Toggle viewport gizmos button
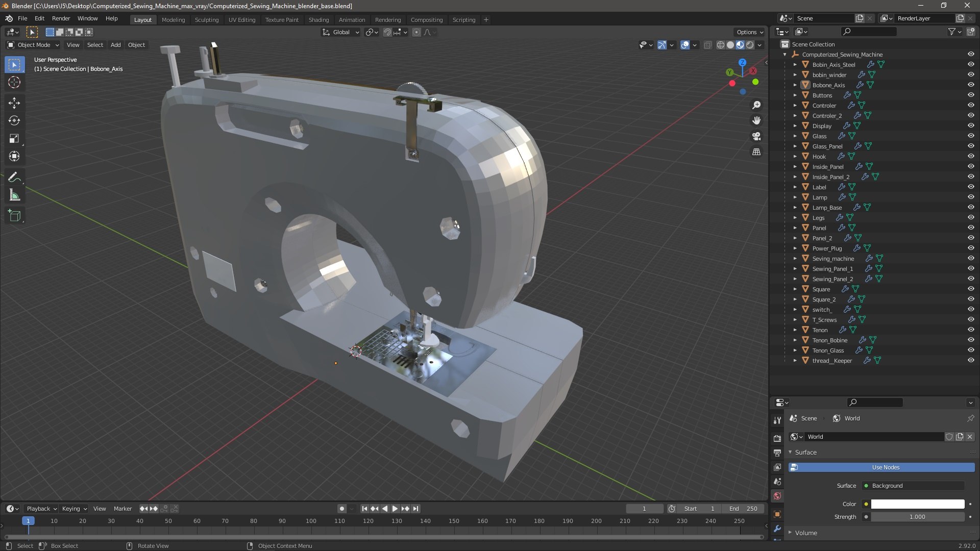Screen dimensions: 980x551 [662, 45]
